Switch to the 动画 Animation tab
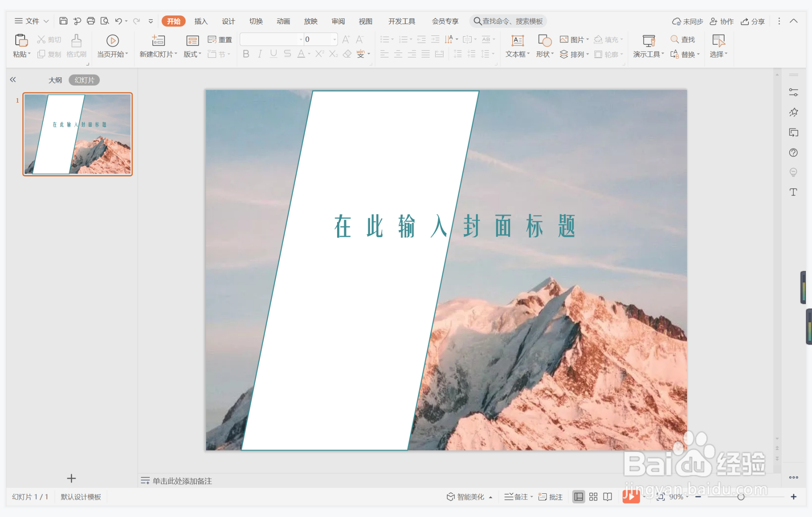 tap(283, 21)
